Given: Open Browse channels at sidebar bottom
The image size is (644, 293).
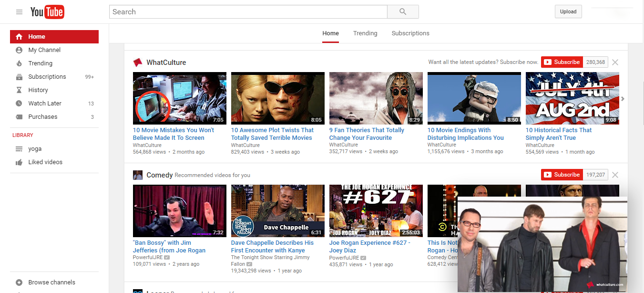Looking at the screenshot, I should click(51, 283).
